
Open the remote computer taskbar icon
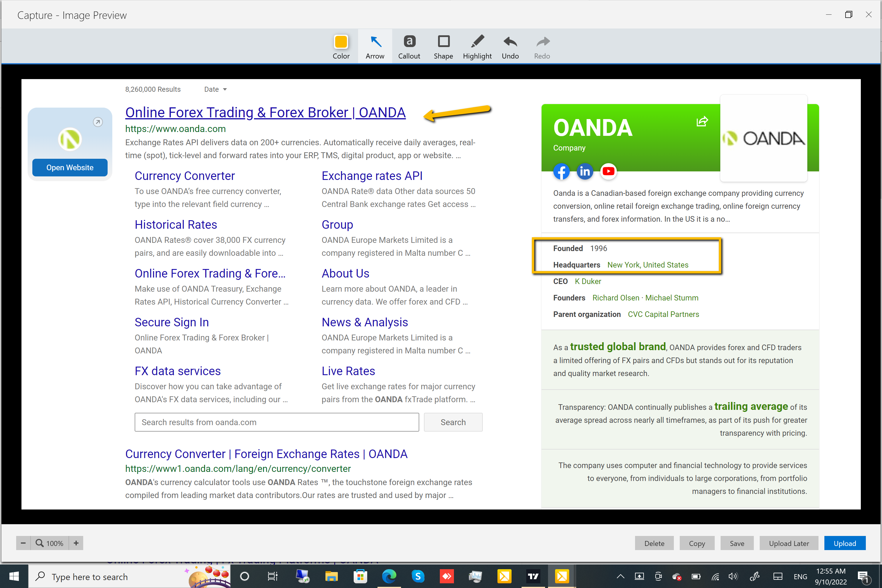302,576
